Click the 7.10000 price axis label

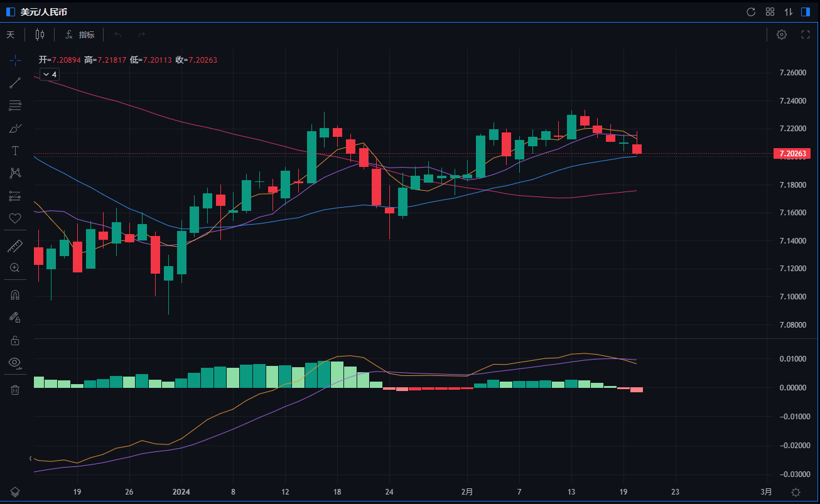point(792,297)
